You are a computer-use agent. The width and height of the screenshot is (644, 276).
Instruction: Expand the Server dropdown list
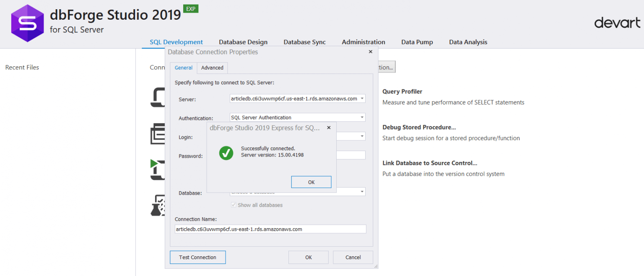coord(362,99)
